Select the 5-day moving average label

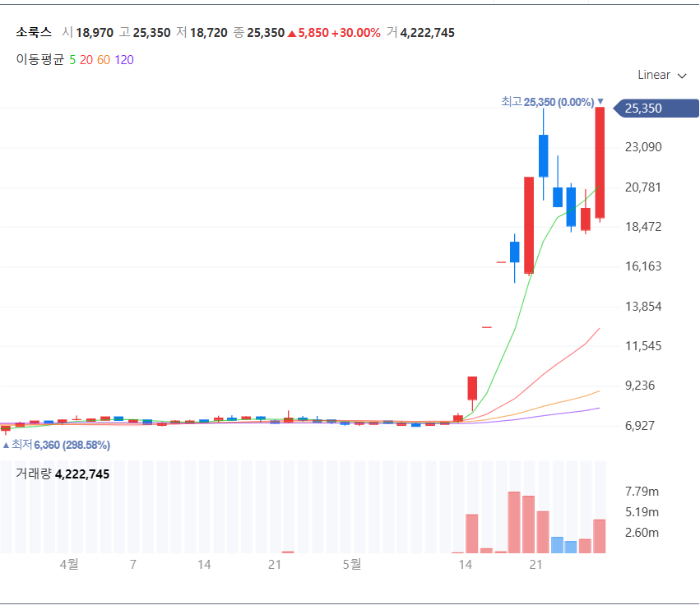72,60
